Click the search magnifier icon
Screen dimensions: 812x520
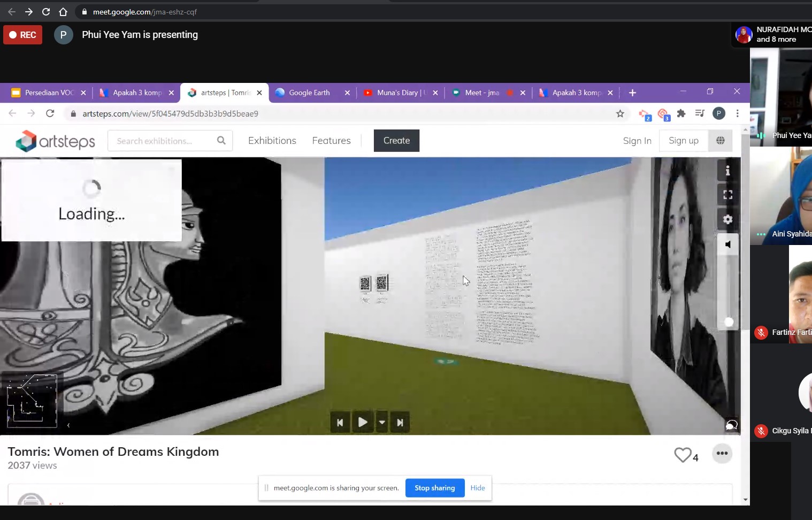click(x=221, y=140)
